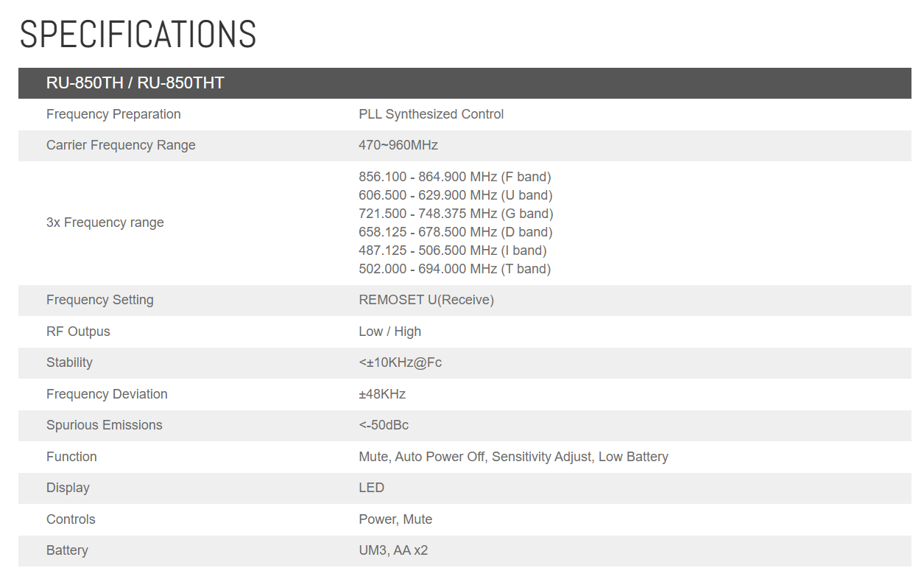Click the D band frequency line
Screen dimensions: 924x582
click(455, 232)
